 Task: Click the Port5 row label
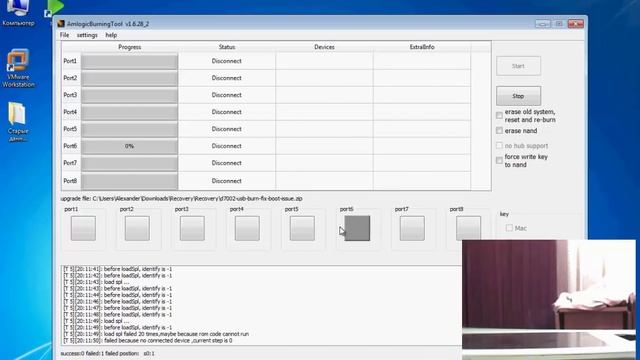coord(70,129)
